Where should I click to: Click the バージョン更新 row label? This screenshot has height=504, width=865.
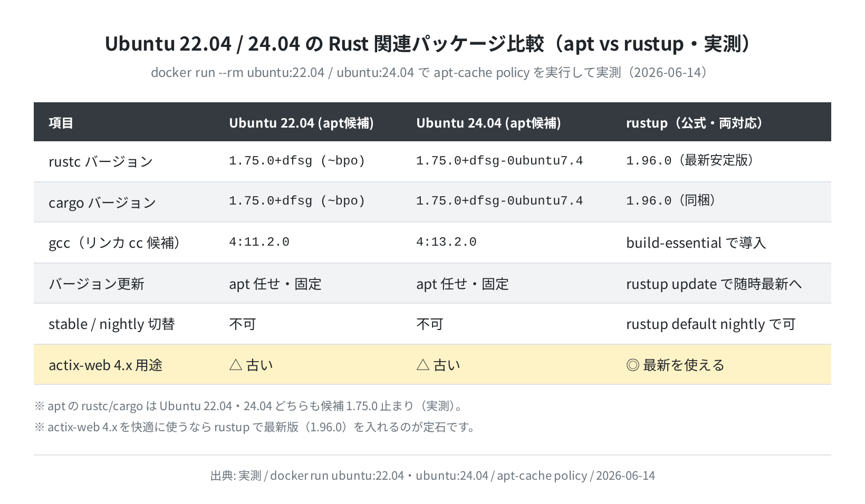[97, 284]
